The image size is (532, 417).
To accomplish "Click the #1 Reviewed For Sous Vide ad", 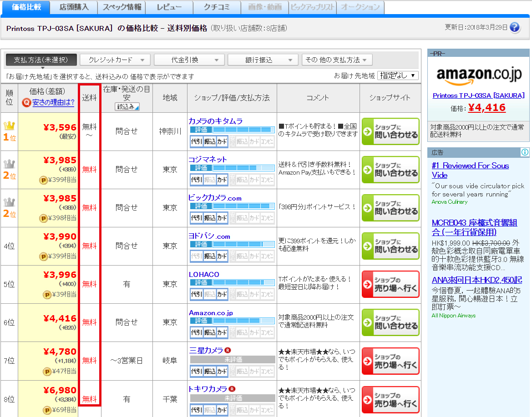I will click(x=470, y=170).
